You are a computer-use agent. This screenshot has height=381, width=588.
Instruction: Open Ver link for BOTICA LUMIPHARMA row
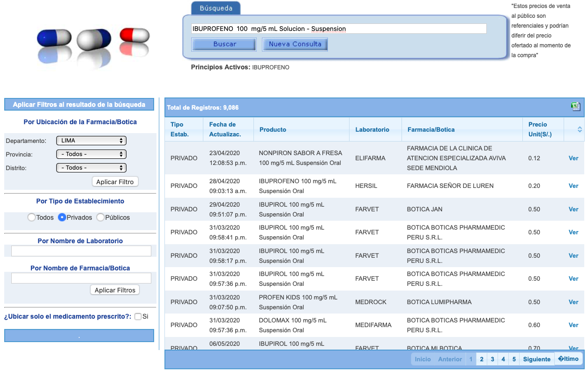[x=573, y=302]
